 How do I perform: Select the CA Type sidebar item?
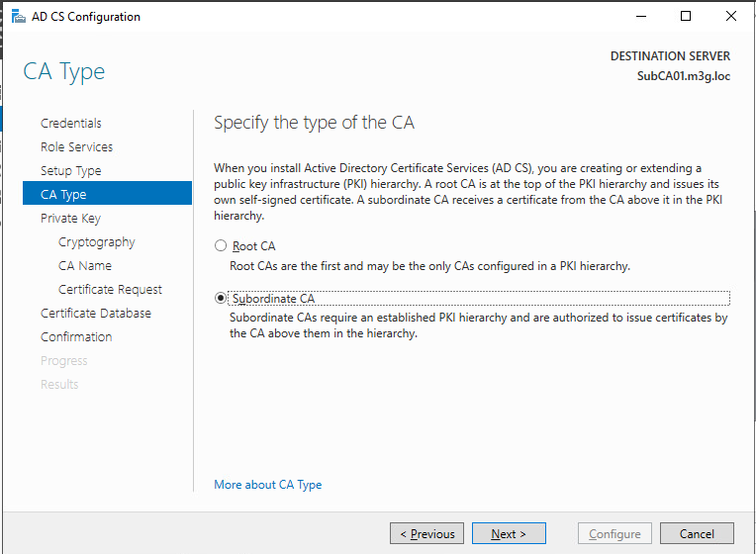point(63,195)
